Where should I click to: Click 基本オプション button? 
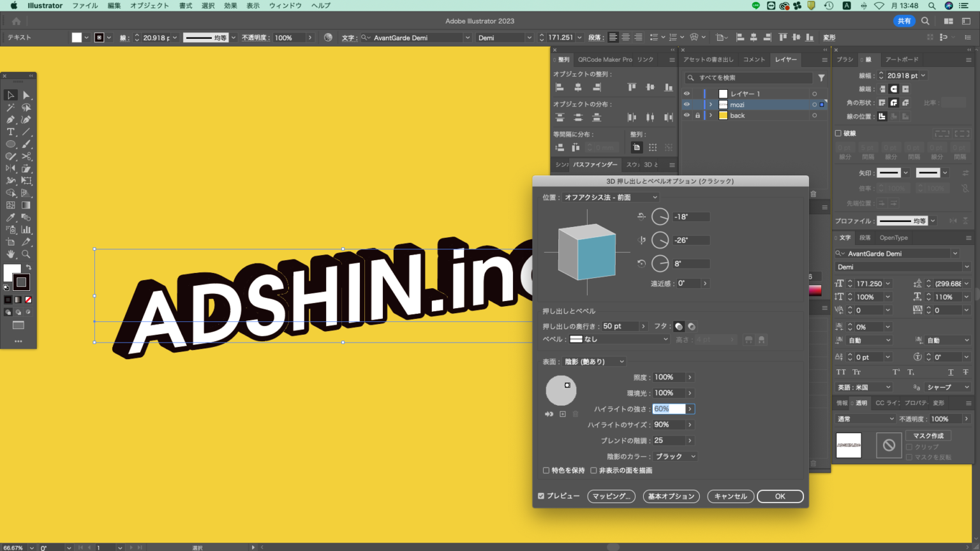tap(671, 496)
